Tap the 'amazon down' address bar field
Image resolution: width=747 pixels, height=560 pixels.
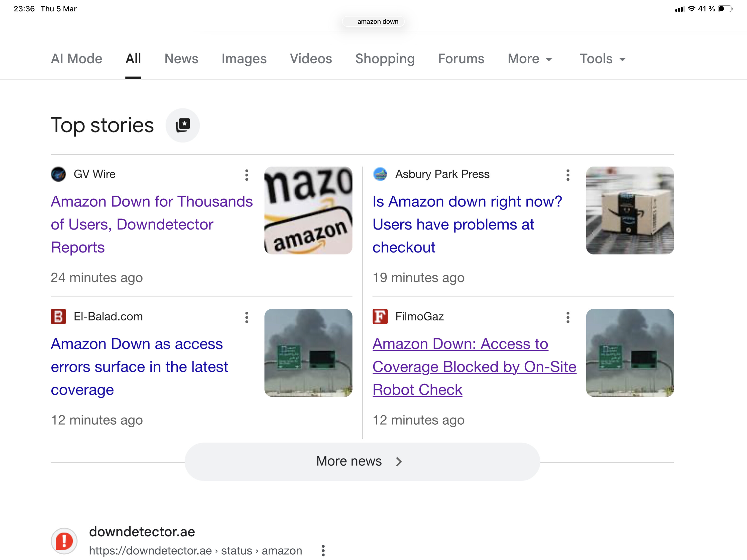click(x=373, y=22)
